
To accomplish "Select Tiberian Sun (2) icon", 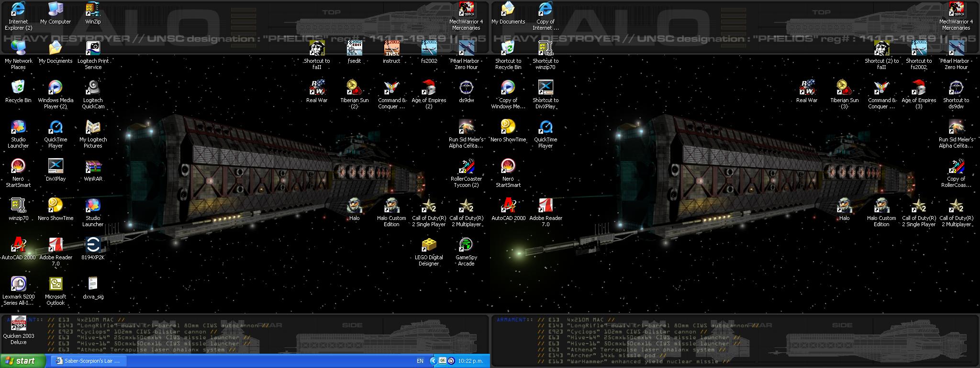I will tap(354, 94).
